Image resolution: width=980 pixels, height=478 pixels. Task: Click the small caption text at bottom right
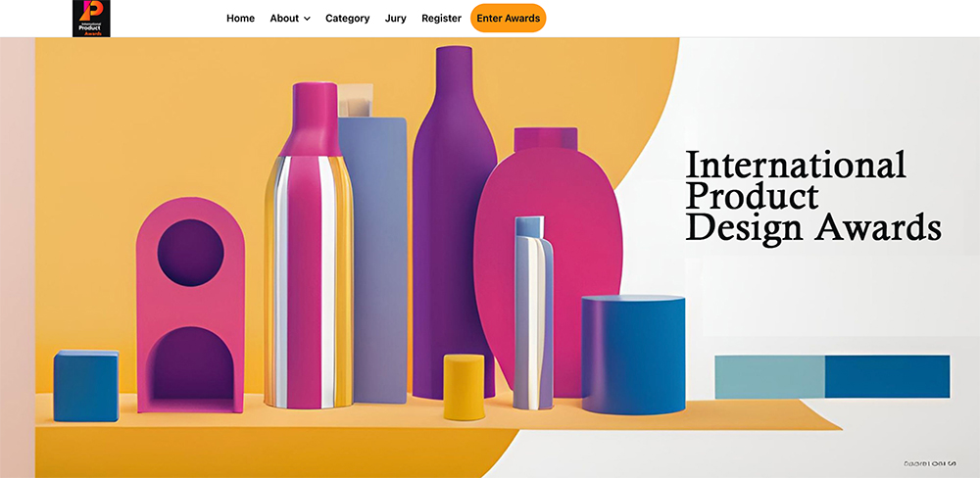[931, 463]
